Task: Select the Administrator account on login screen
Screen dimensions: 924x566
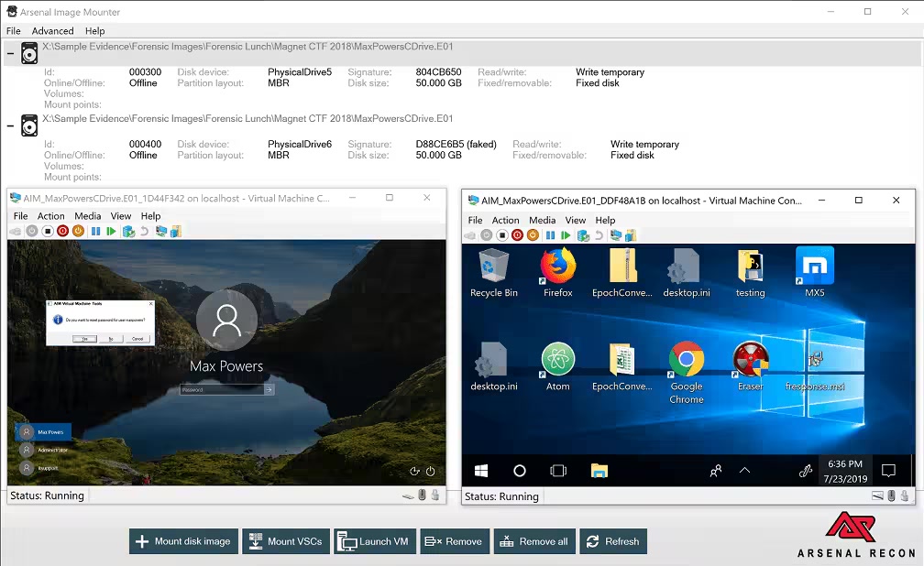Action: click(x=43, y=450)
